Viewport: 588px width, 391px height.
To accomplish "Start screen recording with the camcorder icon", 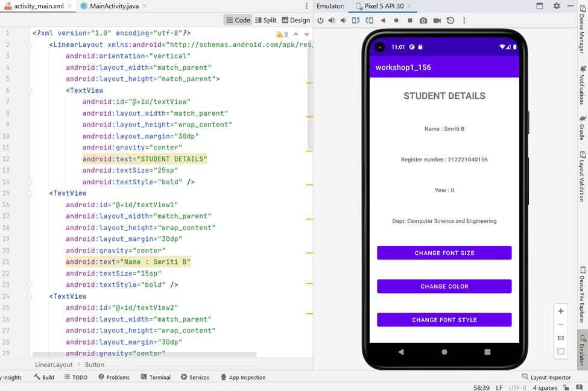I will tap(438, 20).
